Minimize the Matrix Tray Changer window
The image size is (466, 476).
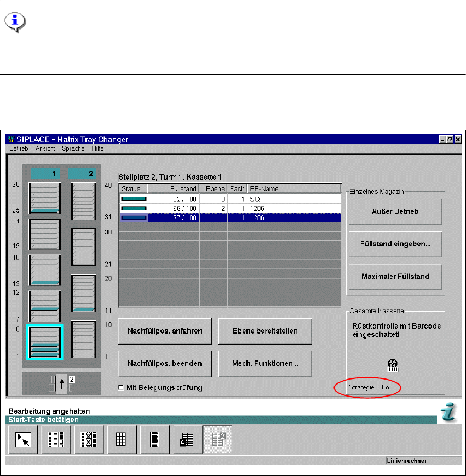(x=442, y=139)
